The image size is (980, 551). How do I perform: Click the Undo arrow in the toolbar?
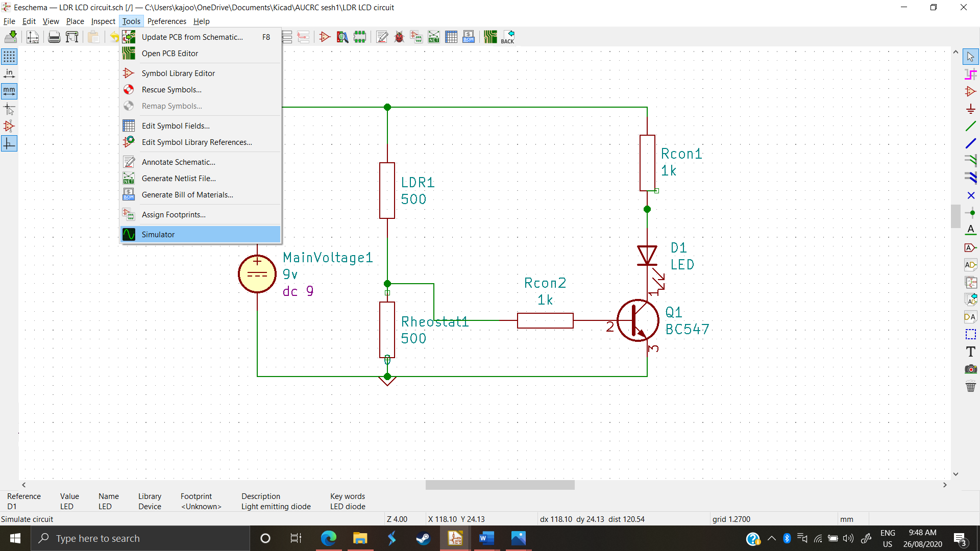[114, 37]
